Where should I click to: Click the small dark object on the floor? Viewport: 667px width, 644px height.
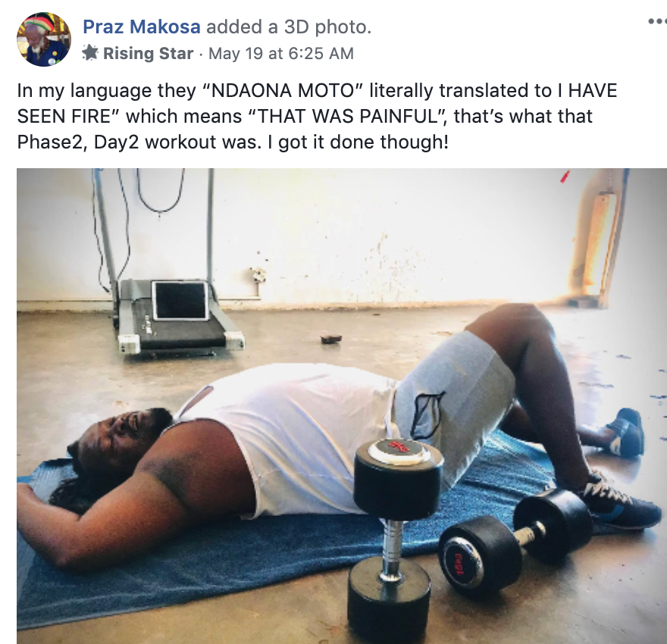[x=331, y=339]
